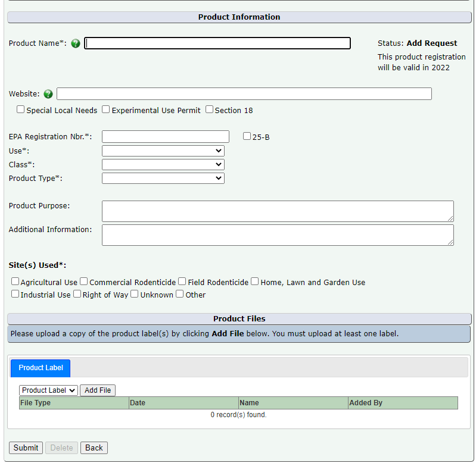
Task: Open the Product Type dropdown
Action: tap(163, 178)
